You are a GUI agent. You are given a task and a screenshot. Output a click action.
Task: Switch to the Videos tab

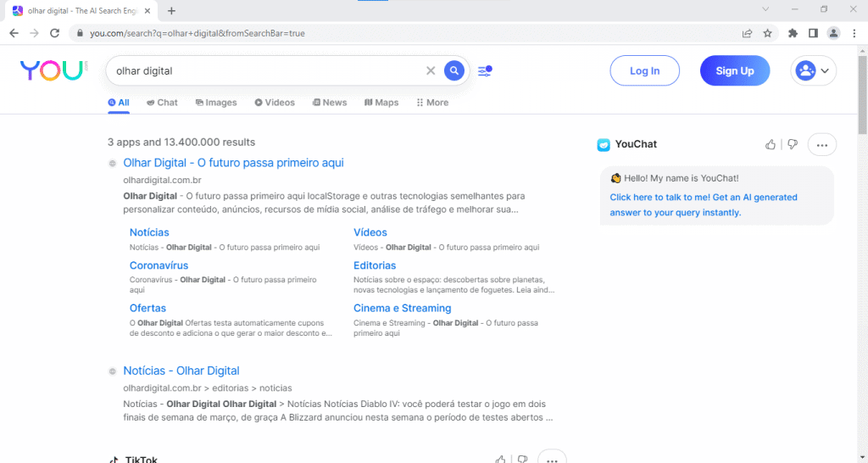[275, 103]
